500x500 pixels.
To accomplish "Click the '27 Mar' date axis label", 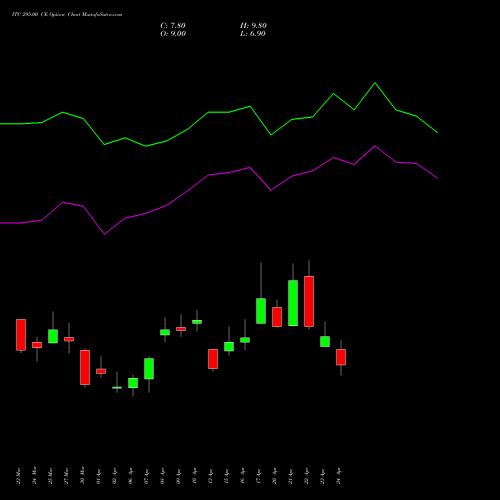I will click(66, 475).
